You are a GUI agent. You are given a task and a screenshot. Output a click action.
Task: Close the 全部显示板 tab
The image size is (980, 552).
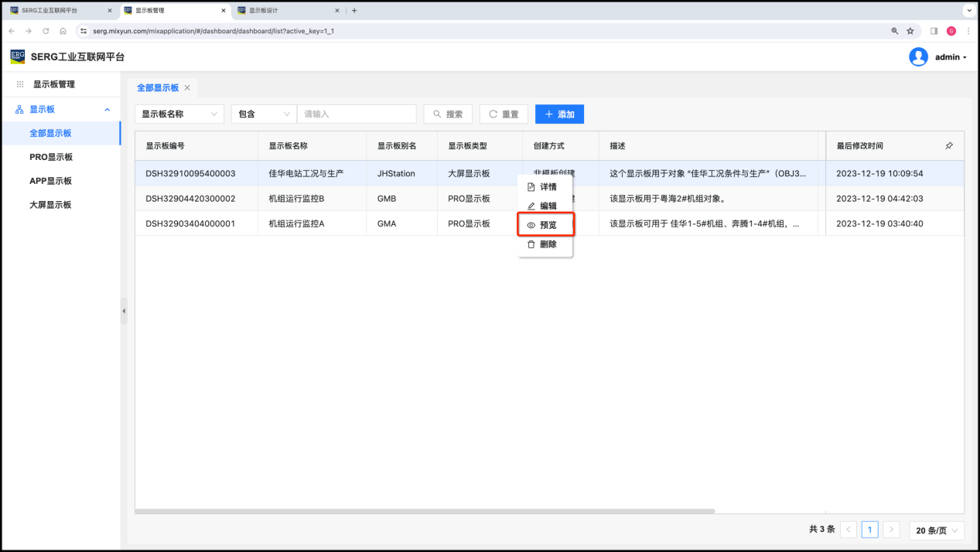[187, 88]
